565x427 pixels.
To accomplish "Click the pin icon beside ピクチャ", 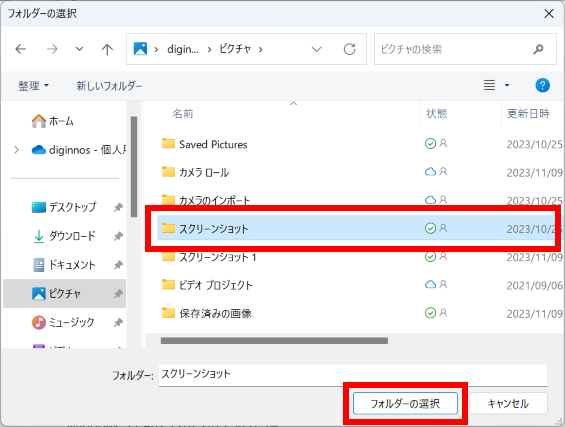I will click(x=118, y=294).
